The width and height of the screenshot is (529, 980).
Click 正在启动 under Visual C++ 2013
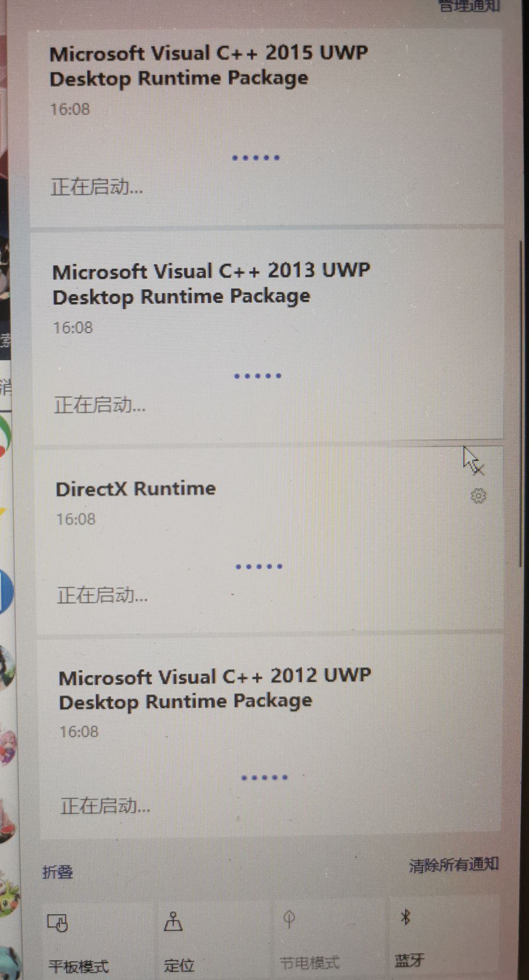coord(100,405)
